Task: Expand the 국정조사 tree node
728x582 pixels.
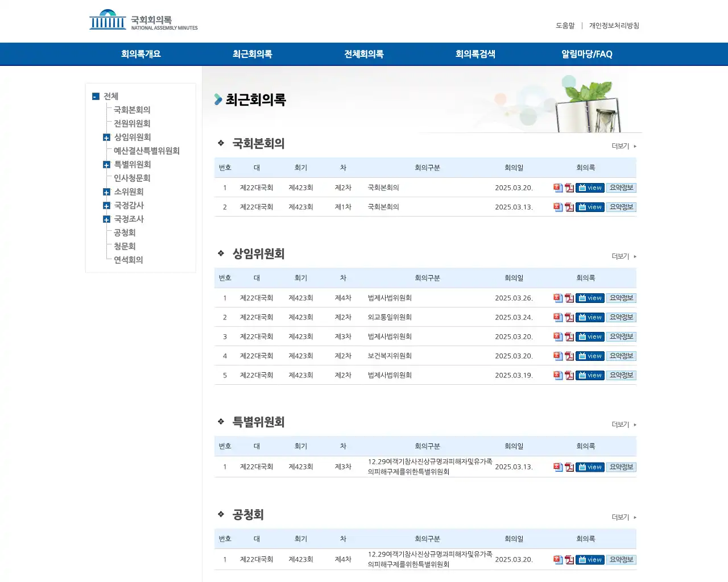Action: pyautogui.click(x=106, y=219)
